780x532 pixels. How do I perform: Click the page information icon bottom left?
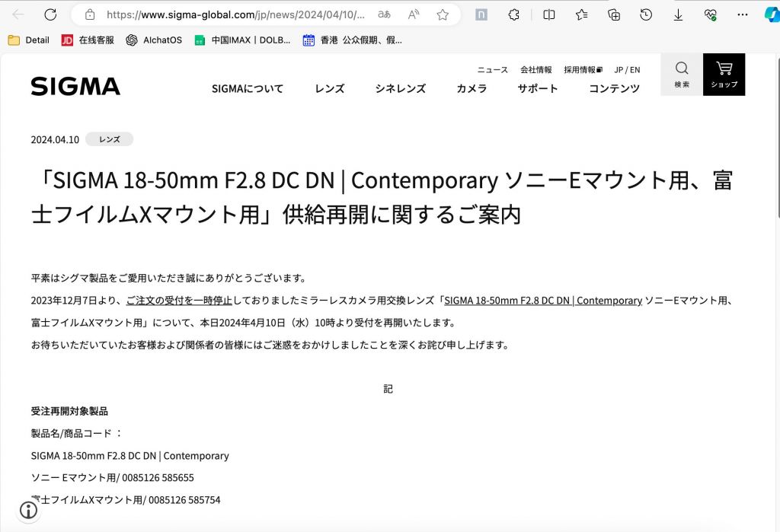click(28, 511)
